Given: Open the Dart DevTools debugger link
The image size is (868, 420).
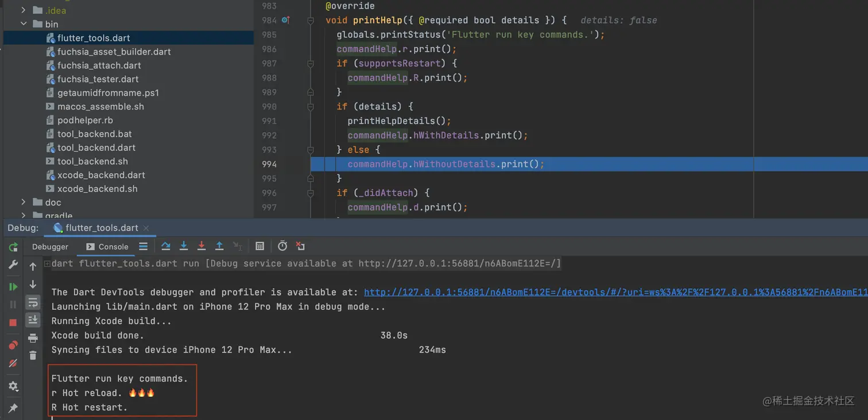Looking at the screenshot, I should coord(616,293).
